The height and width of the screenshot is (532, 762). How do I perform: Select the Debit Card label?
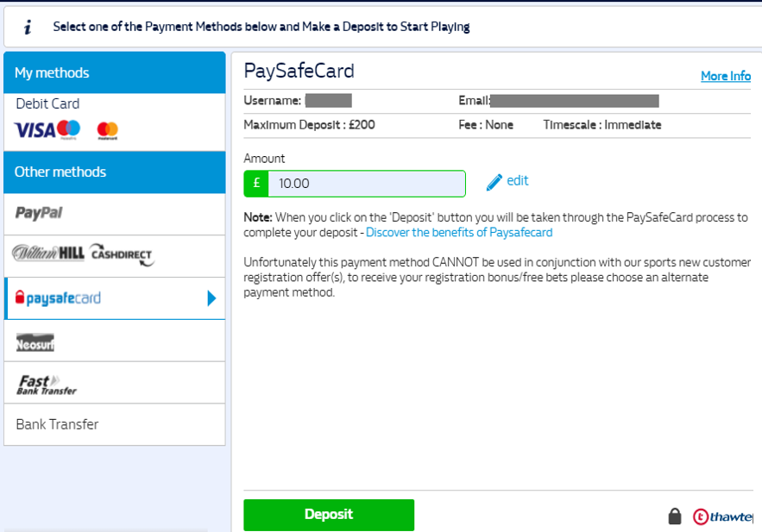(47, 103)
